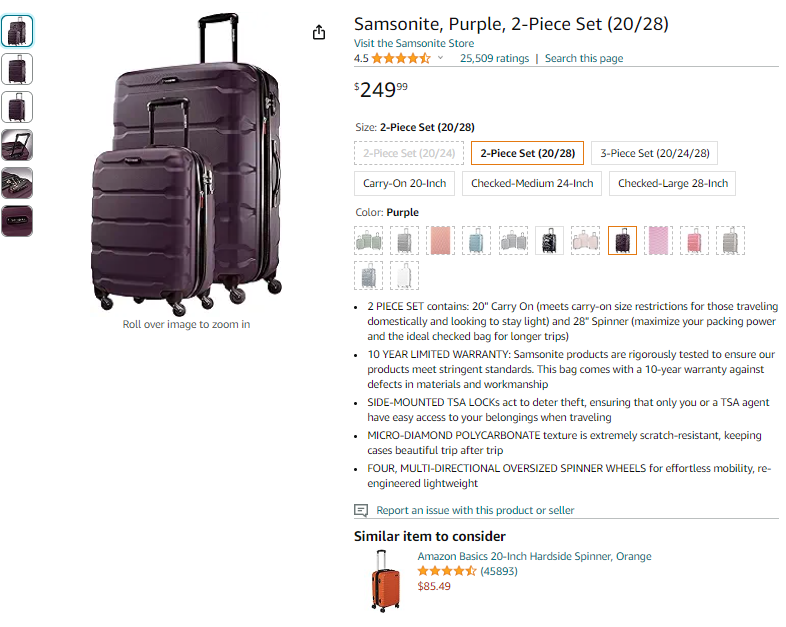Visit the Samsonite Store link
This screenshot has height=627, width=786.
[x=414, y=43]
